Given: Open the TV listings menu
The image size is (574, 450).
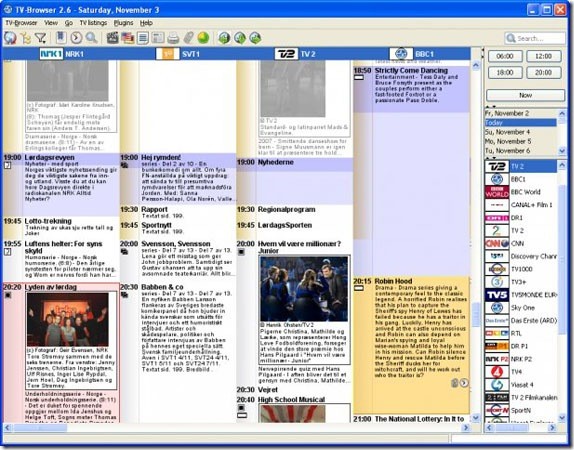Looking at the screenshot, I should coord(93,23).
